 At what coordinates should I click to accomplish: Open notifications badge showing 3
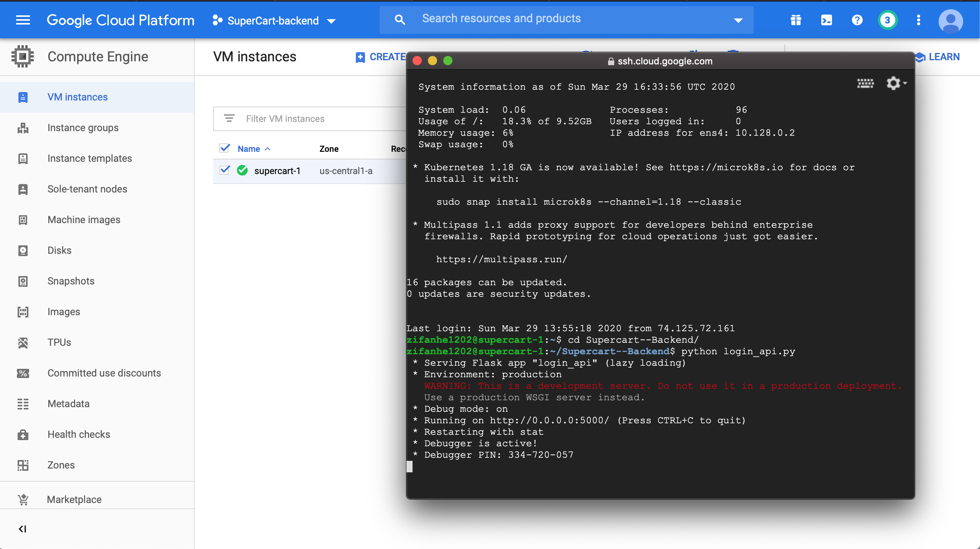click(887, 20)
